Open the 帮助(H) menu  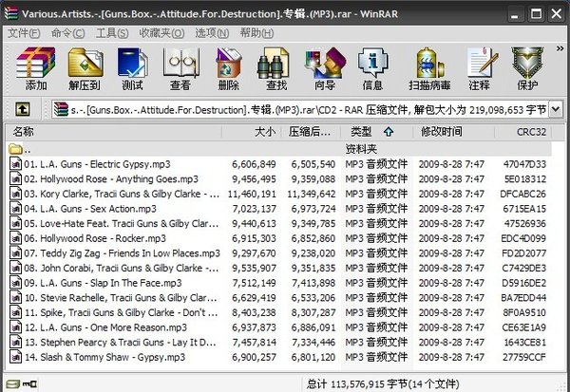coord(256,33)
